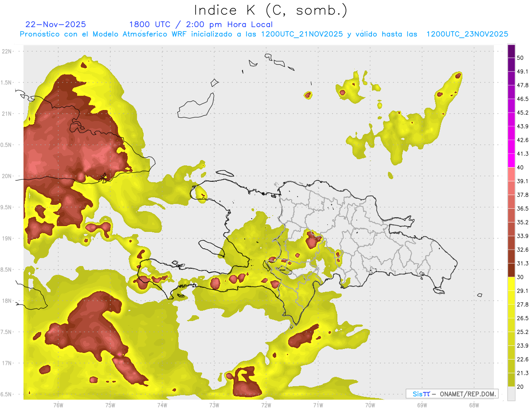Click the "71W" longitude label
The height and width of the screenshot is (411, 532).
[x=318, y=405]
